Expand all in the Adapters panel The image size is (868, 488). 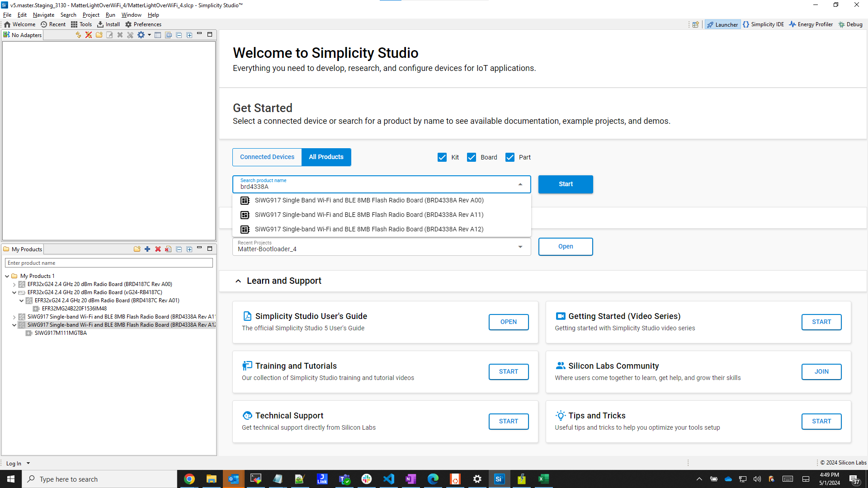click(189, 35)
